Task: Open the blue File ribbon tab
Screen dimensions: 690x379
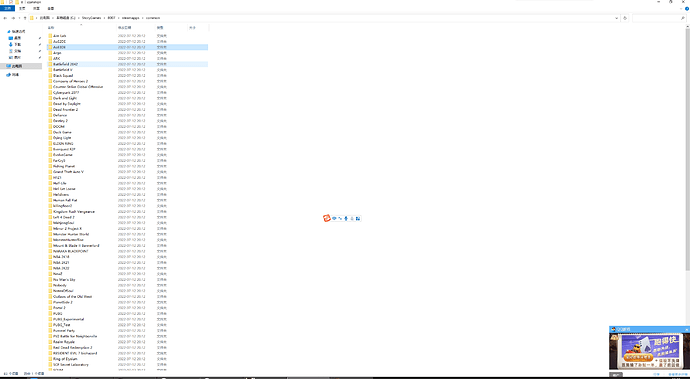Action: [7, 8]
